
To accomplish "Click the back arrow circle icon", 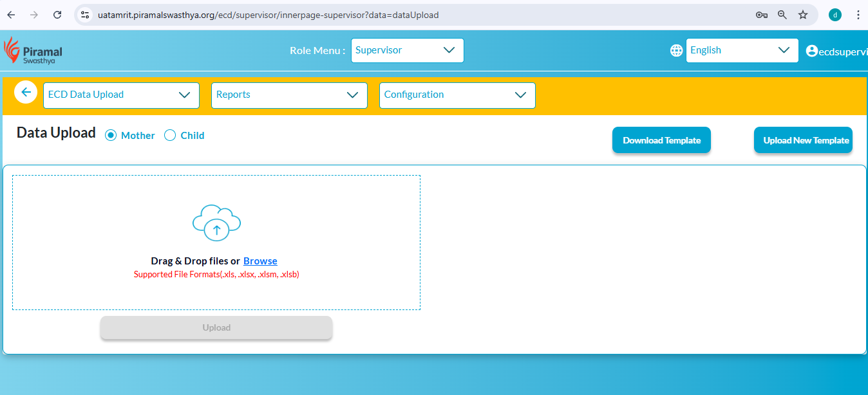I will click(26, 93).
